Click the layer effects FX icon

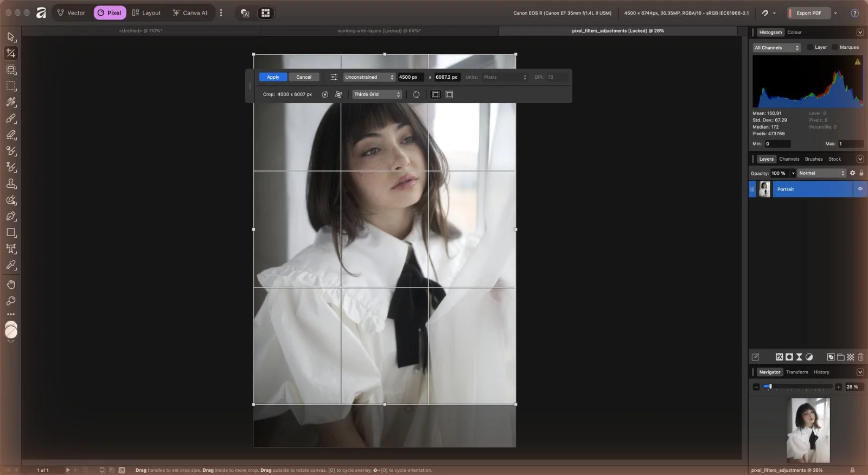coord(779,357)
